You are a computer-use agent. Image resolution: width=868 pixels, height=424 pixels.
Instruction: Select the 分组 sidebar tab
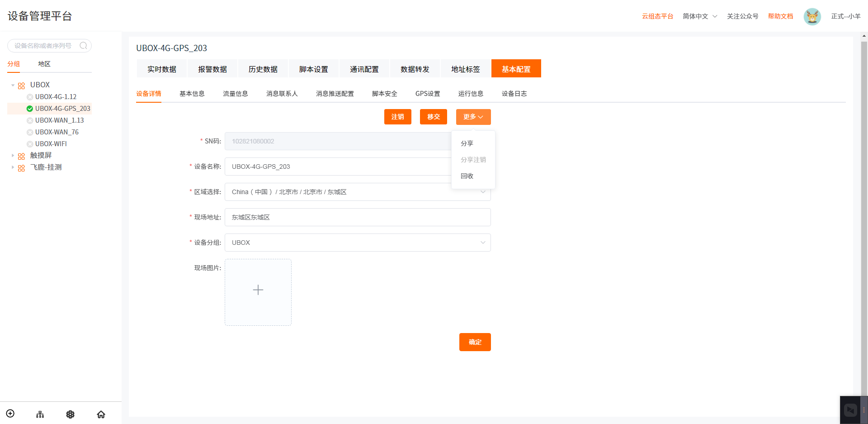14,64
